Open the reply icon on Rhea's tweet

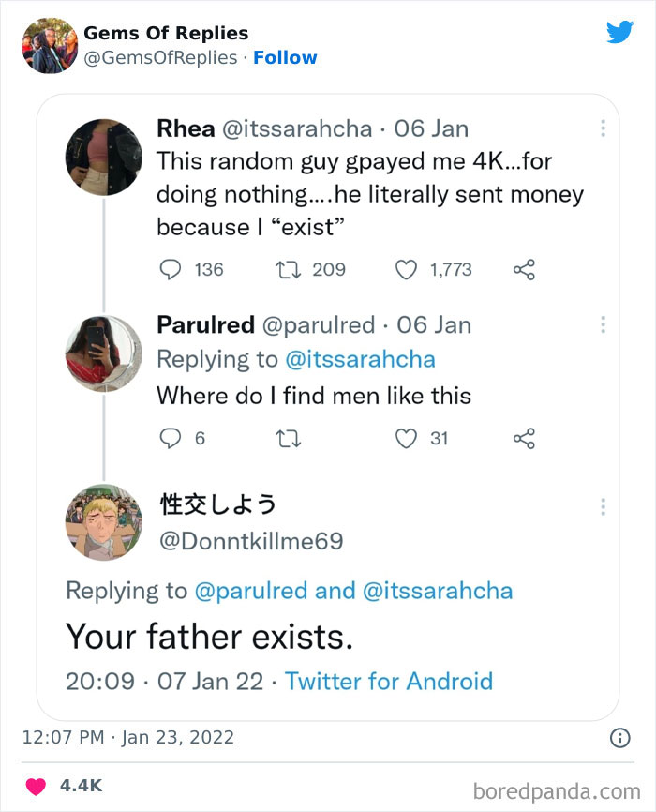[x=169, y=270]
